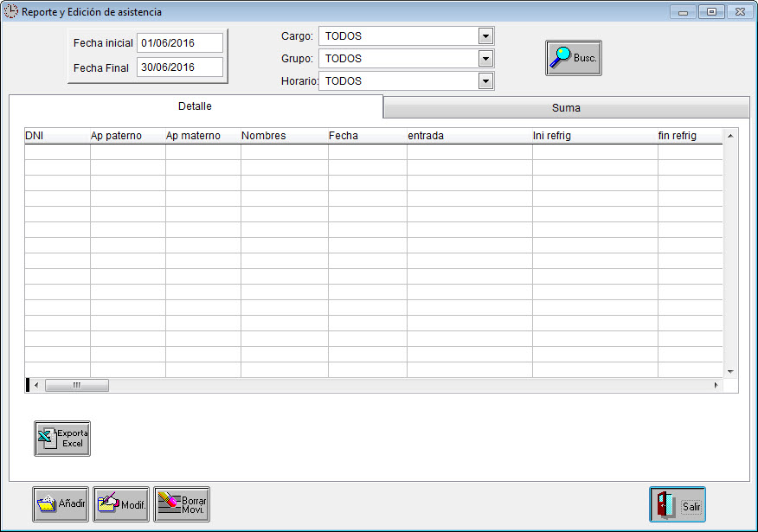The image size is (758, 532).
Task: Expand the Grupo dropdown list
Action: (485, 59)
